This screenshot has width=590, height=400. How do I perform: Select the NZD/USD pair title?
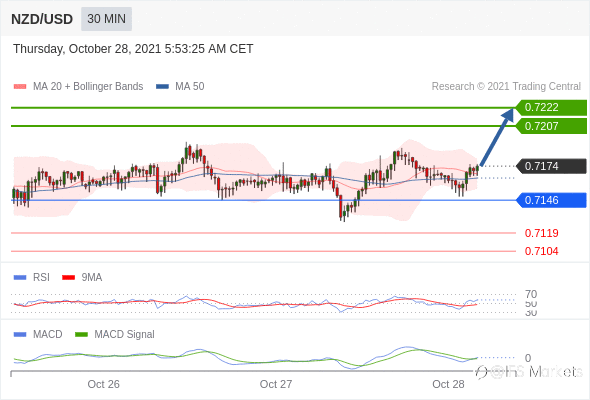point(42,19)
